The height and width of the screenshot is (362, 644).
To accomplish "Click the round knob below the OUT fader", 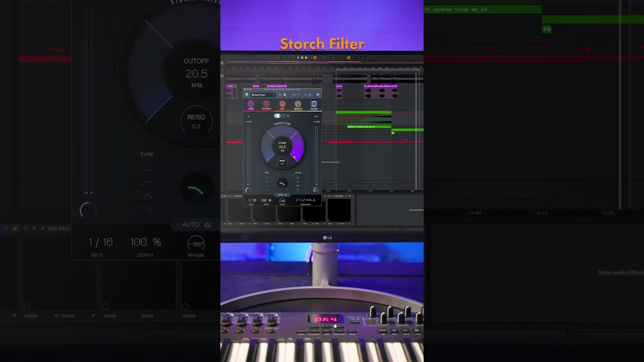I will click(x=316, y=190).
